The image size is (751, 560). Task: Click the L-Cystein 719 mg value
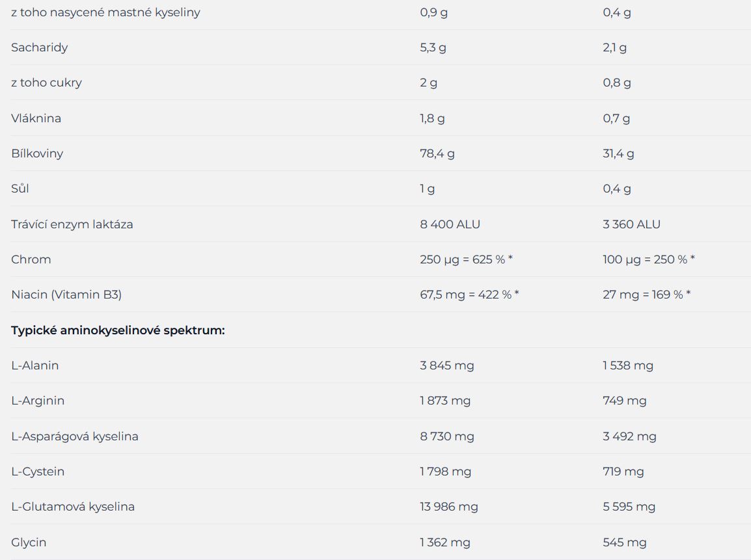point(623,472)
